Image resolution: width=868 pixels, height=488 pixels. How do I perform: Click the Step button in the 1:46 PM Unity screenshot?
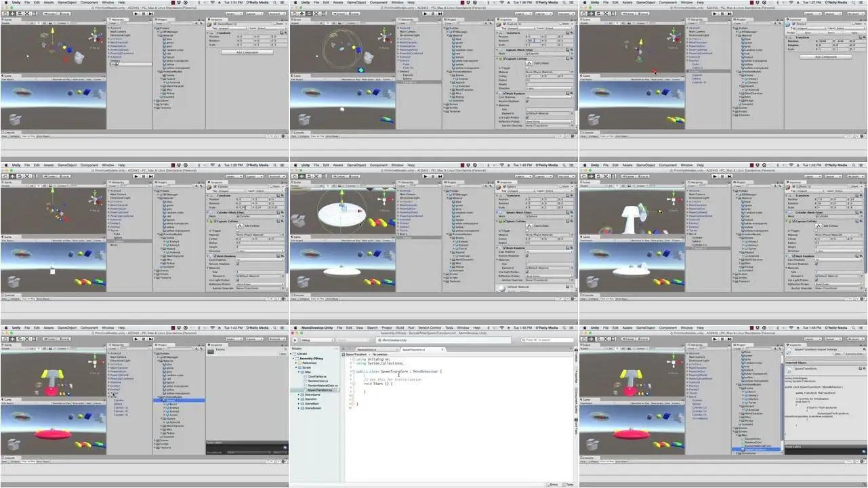[729, 339]
